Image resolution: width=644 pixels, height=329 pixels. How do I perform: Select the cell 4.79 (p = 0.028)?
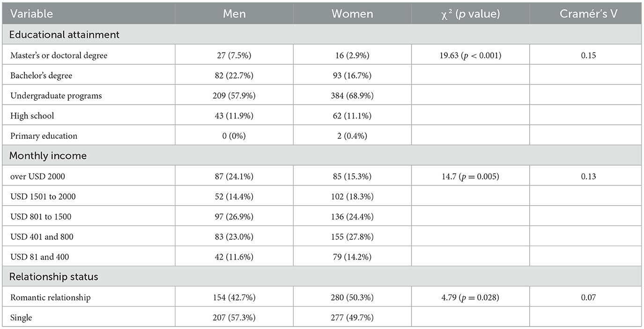470,298
